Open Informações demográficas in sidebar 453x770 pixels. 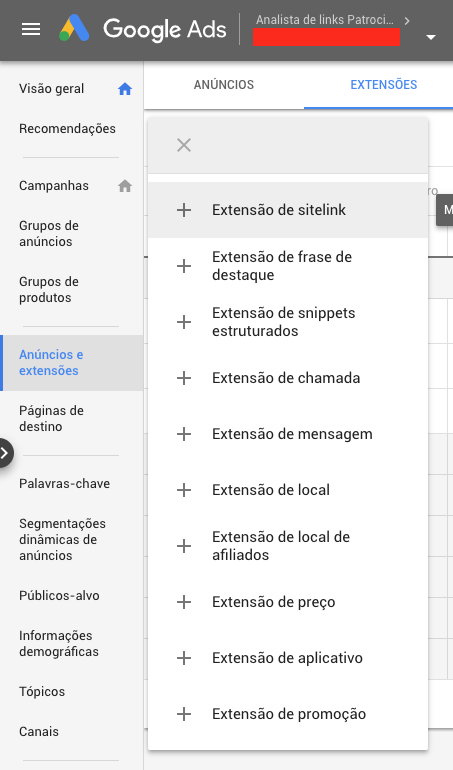59,643
